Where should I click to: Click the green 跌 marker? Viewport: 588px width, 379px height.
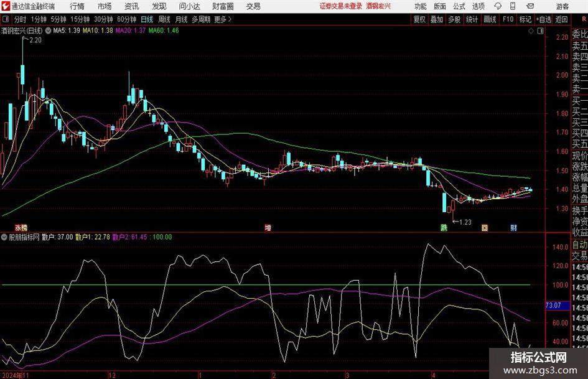[444, 227]
